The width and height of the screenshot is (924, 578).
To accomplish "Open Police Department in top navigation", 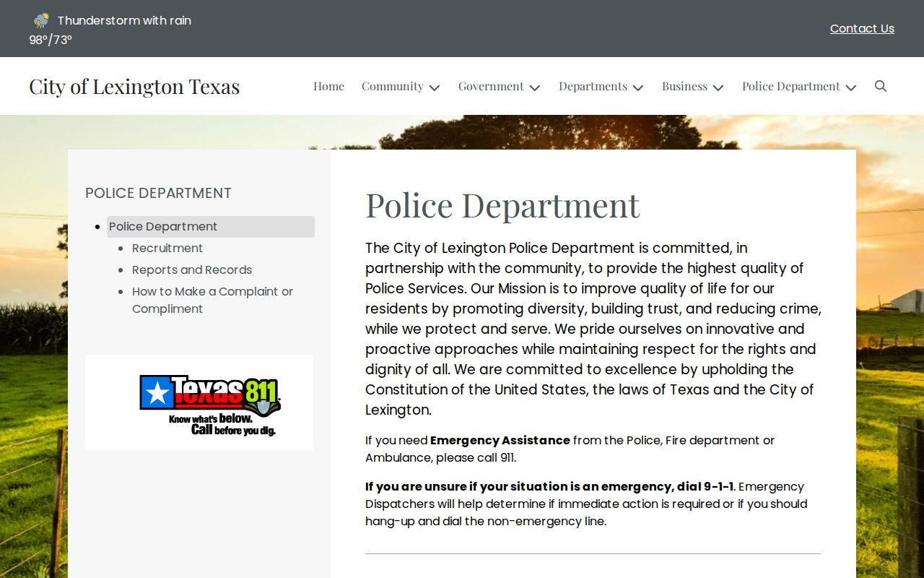I will (791, 86).
